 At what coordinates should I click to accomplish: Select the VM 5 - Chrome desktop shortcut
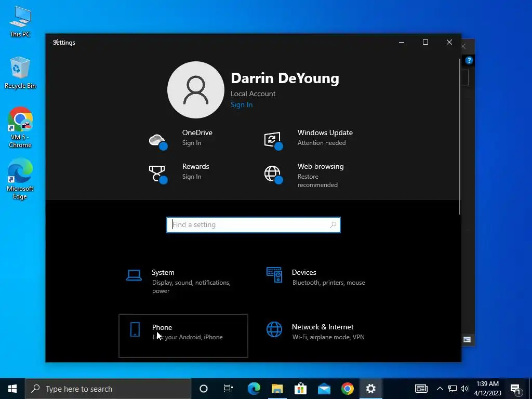20,128
